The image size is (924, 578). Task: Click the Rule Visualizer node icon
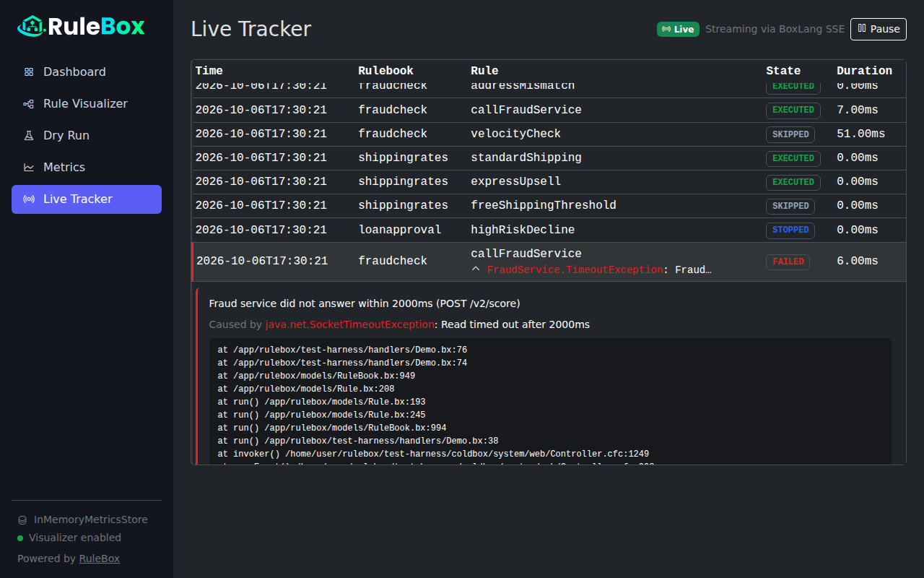pyautogui.click(x=29, y=104)
